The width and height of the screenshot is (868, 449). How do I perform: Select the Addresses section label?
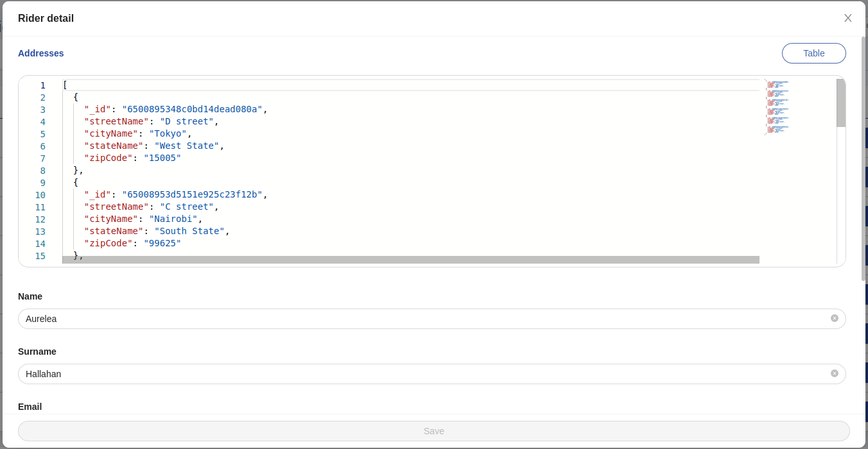(40, 53)
